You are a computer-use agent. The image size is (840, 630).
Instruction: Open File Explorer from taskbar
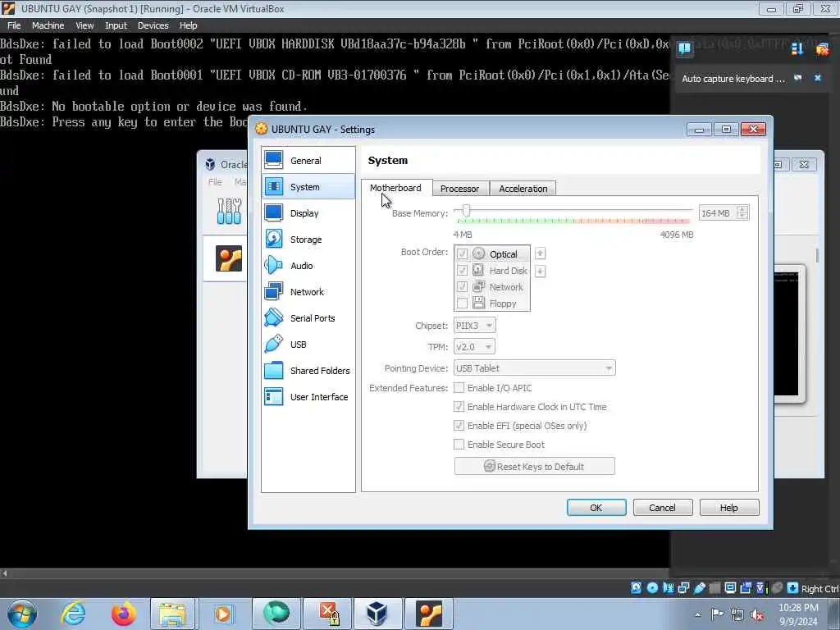coord(172,614)
